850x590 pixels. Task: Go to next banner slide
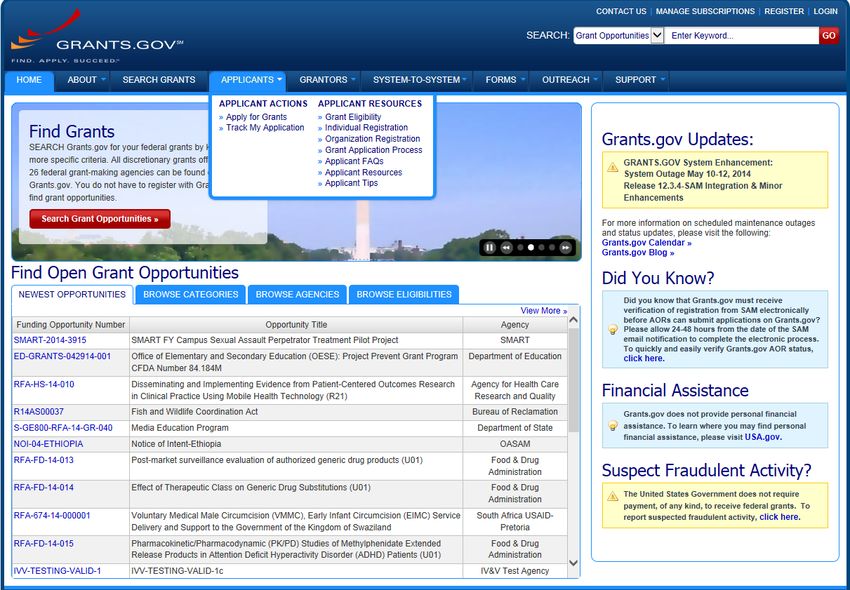coord(565,248)
